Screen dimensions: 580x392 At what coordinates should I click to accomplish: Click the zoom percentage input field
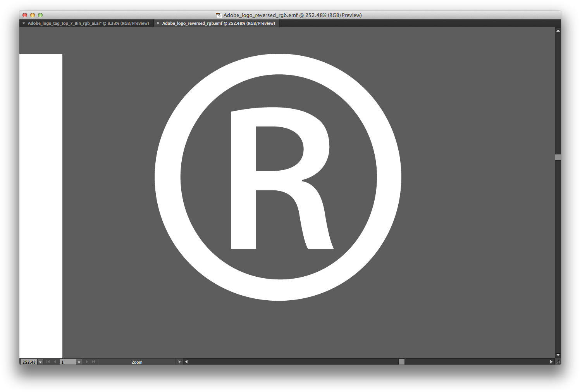[29, 362]
